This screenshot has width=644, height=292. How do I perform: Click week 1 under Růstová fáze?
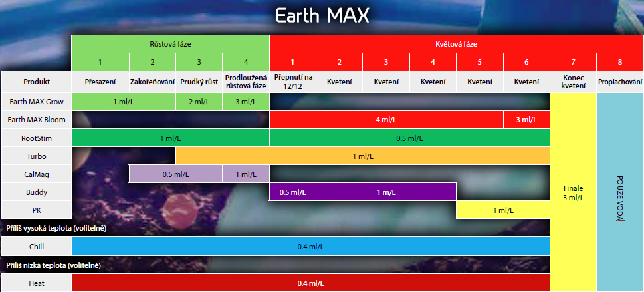(100, 62)
